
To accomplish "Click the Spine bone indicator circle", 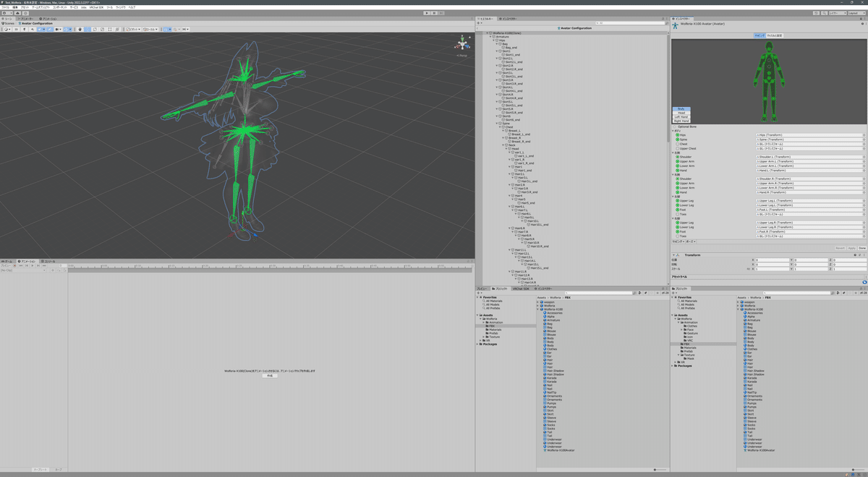I will point(678,139).
